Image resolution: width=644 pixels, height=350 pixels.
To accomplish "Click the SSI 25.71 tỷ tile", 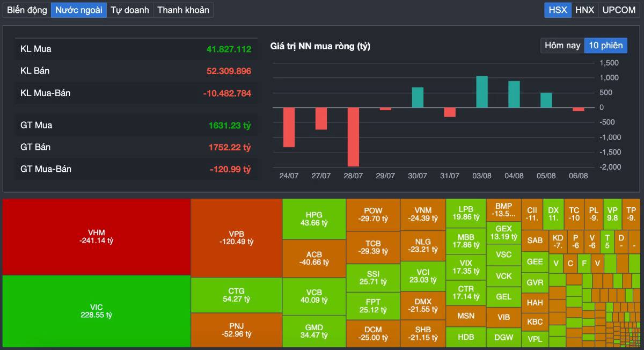I will coord(373,278).
